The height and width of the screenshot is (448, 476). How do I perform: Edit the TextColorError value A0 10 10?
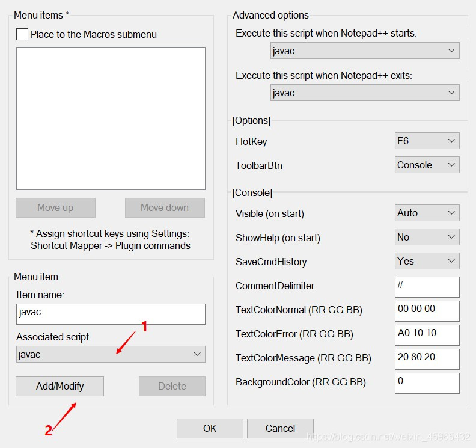coord(427,335)
